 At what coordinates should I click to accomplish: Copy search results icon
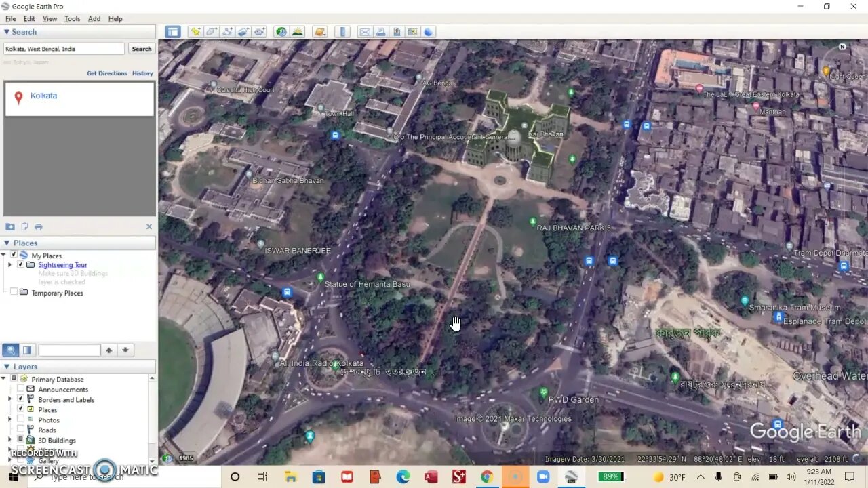[x=24, y=227]
